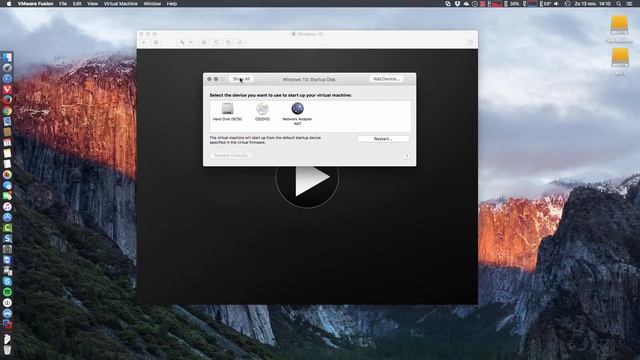Viewport: 640px width, 360px height.
Task: Click the Restart... button
Action: tap(383, 139)
